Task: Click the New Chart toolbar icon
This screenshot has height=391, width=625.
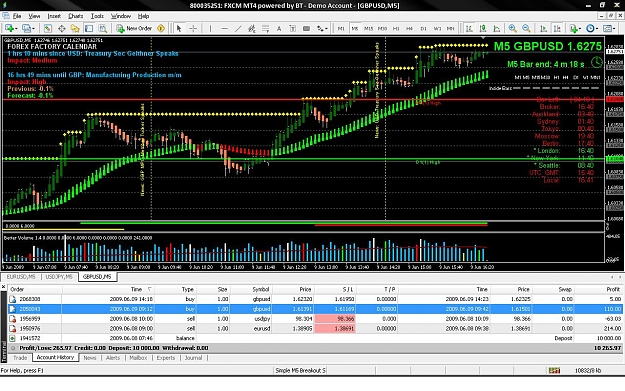Action: point(9,28)
